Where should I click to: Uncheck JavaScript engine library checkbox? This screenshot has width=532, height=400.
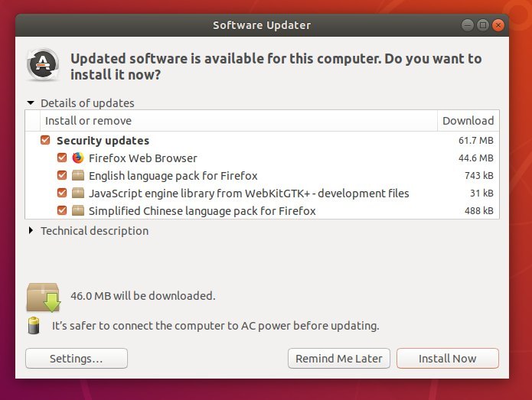[x=62, y=193]
